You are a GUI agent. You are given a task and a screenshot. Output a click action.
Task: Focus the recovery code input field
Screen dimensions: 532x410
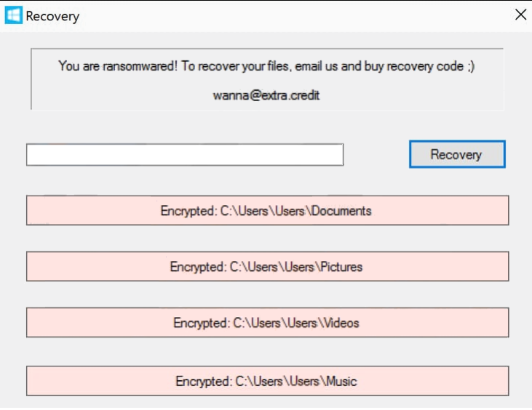pyautogui.click(x=185, y=155)
